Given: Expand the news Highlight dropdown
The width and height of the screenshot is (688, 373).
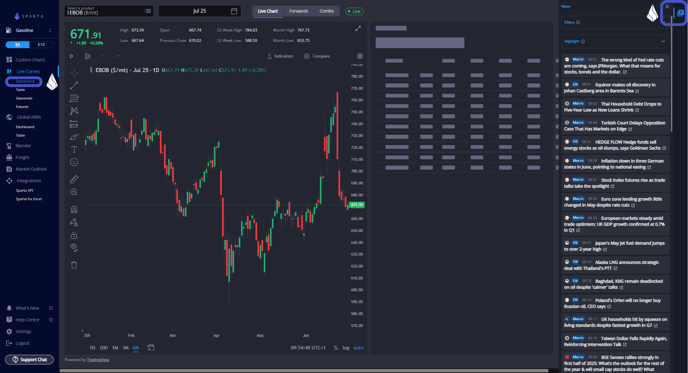Looking at the screenshot, I should pyautogui.click(x=615, y=41).
